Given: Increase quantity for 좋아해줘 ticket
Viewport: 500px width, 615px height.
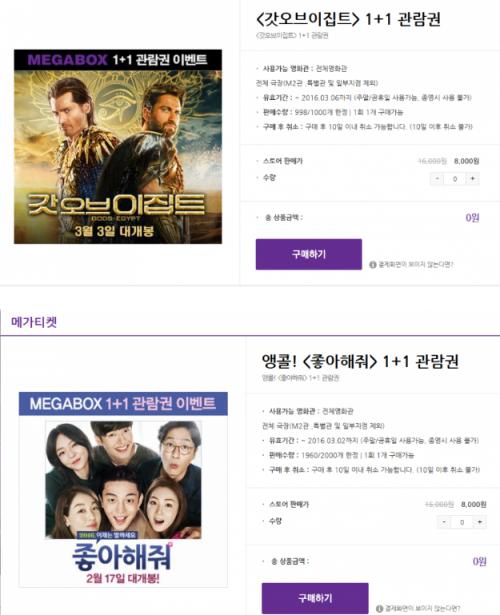Looking at the screenshot, I should tap(480, 522).
